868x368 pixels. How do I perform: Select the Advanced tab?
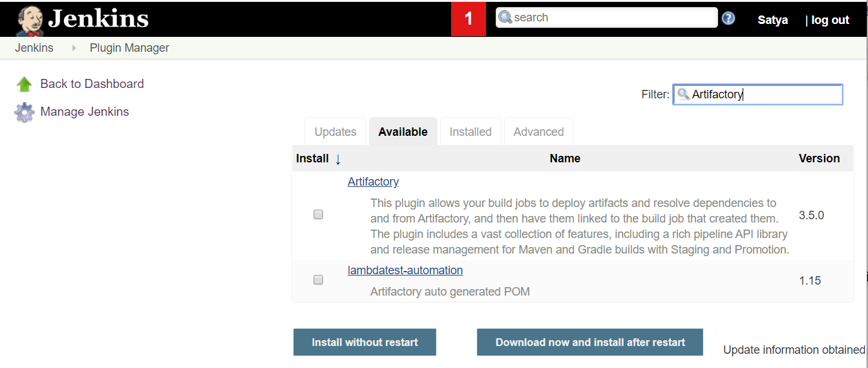coord(538,132)
